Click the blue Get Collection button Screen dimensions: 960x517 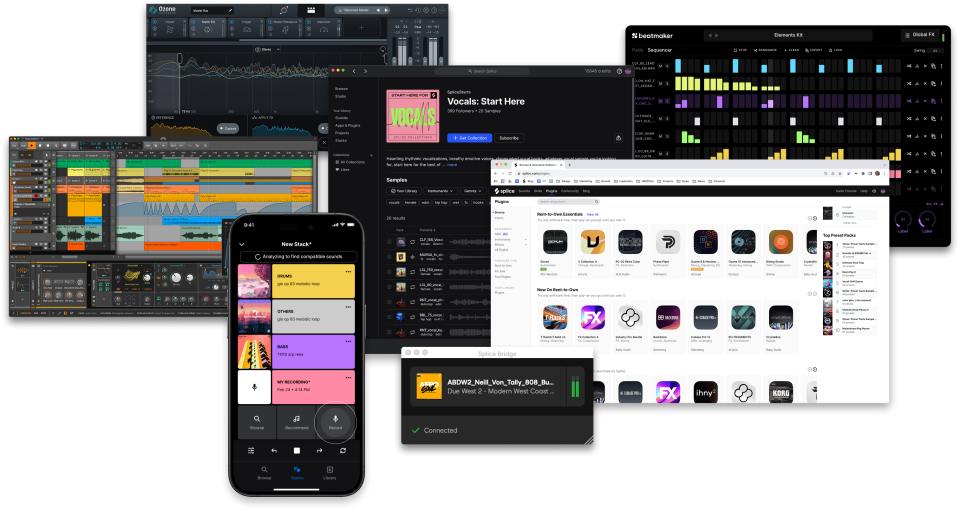click(470, 138)
